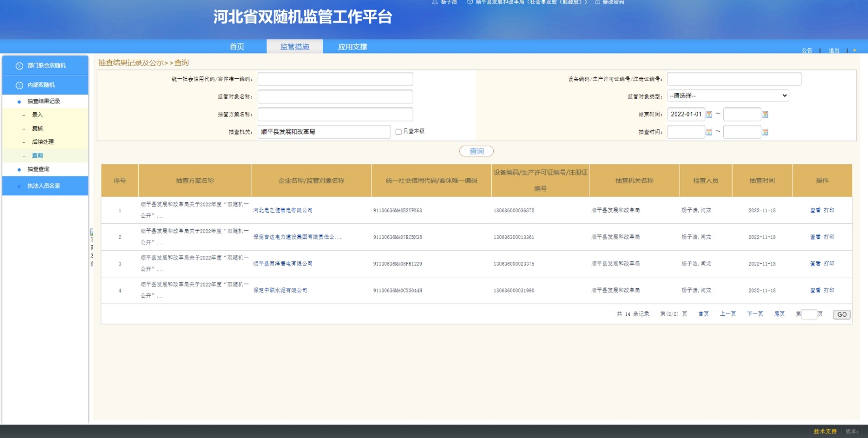The height and width of the screenshot is (438, 868).
Task: Click the 技术支持 footer text
Action: (x=825, y=431)
